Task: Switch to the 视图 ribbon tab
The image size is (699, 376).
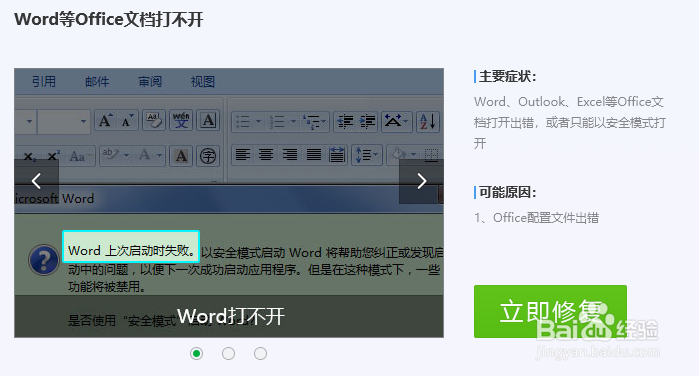Action: coord(203,82)
